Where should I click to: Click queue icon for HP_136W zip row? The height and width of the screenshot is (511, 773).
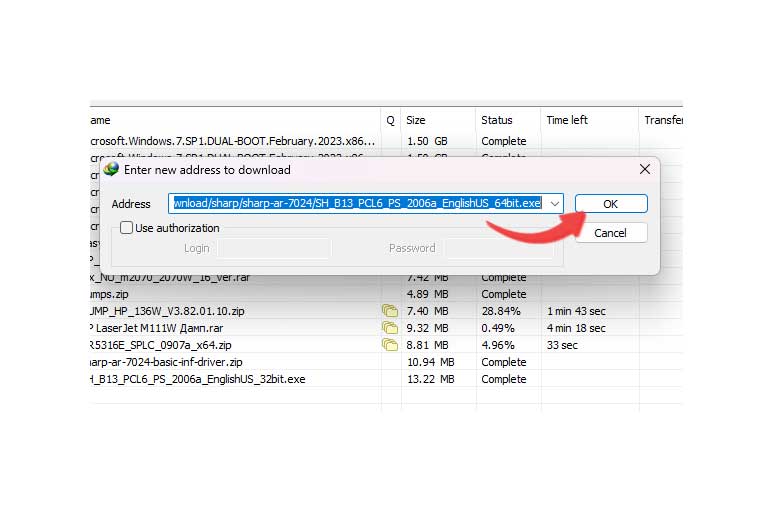(390, 310)
